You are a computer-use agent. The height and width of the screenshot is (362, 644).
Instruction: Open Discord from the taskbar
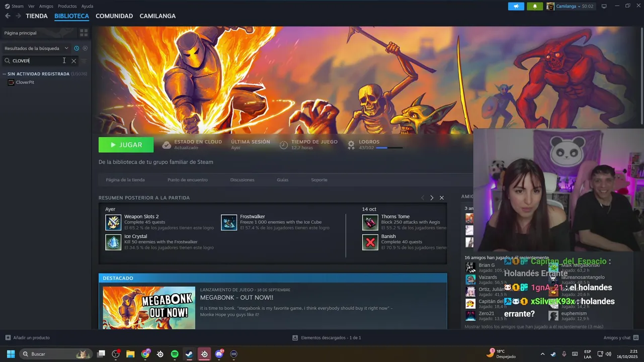pyautogui.click(x=219, y=354)
